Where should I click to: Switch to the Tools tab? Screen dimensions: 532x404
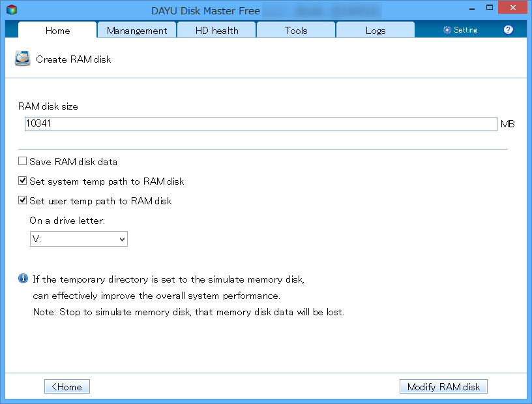296,31
